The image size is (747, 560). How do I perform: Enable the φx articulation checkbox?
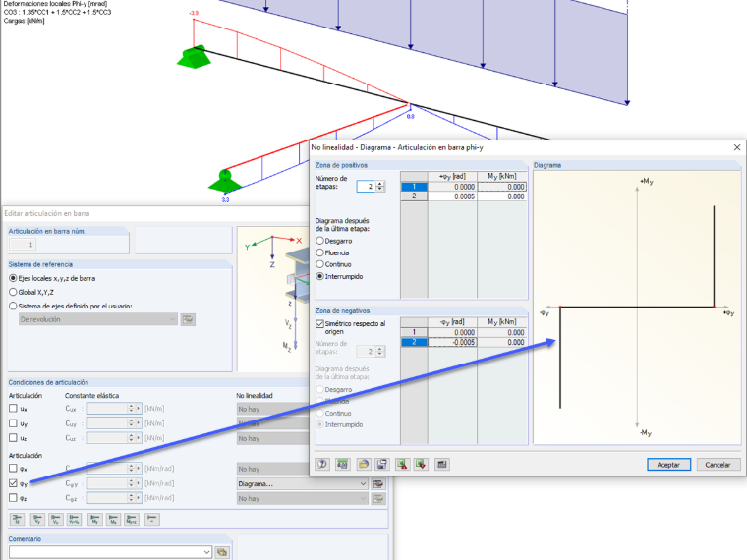coord(13,468)
